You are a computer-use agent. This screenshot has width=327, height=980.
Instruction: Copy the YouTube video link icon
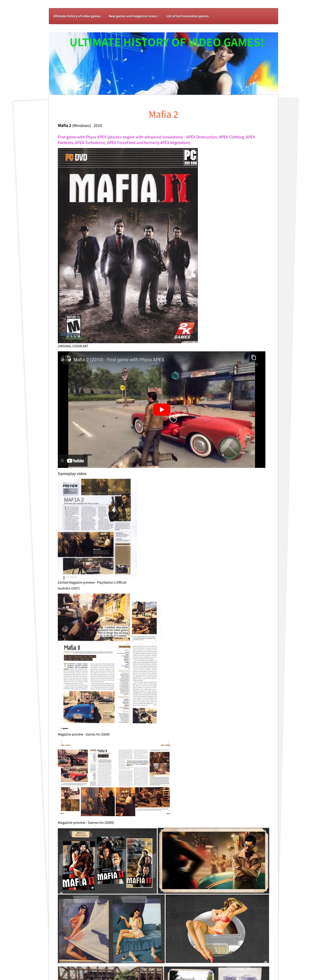(x=254, y=358)
